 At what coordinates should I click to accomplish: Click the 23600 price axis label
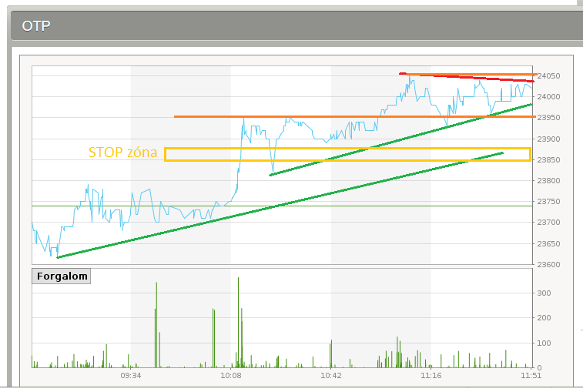(x=548, y=265)
